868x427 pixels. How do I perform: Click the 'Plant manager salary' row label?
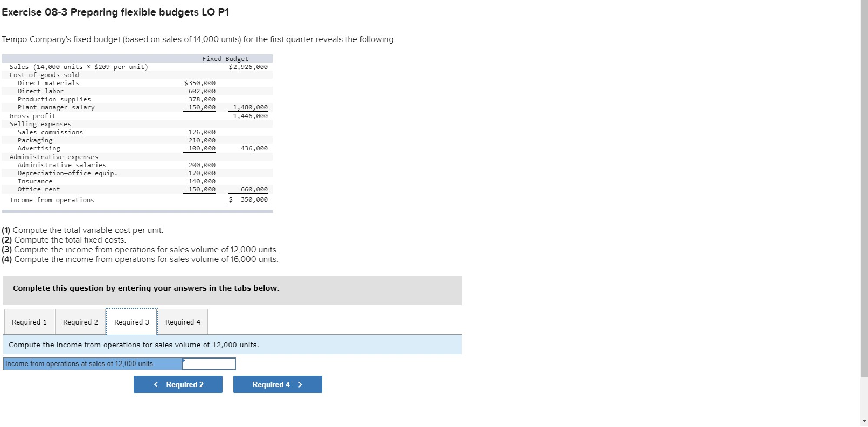tap(56, 107)
